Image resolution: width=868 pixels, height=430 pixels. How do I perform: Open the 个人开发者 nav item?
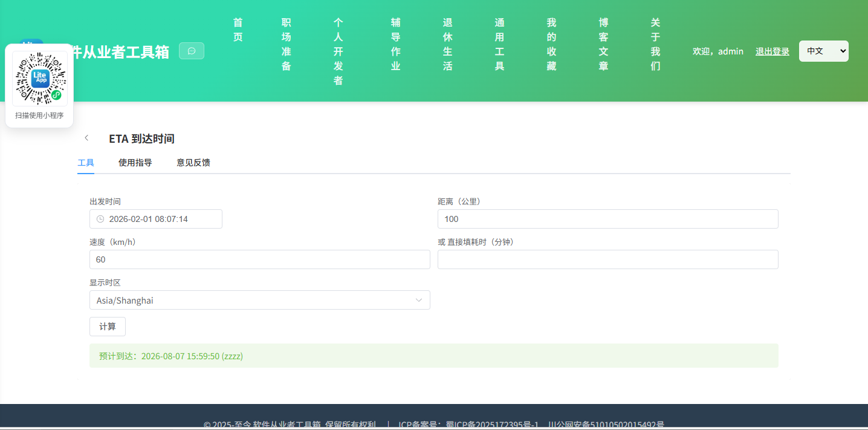[x=338, y=51]
